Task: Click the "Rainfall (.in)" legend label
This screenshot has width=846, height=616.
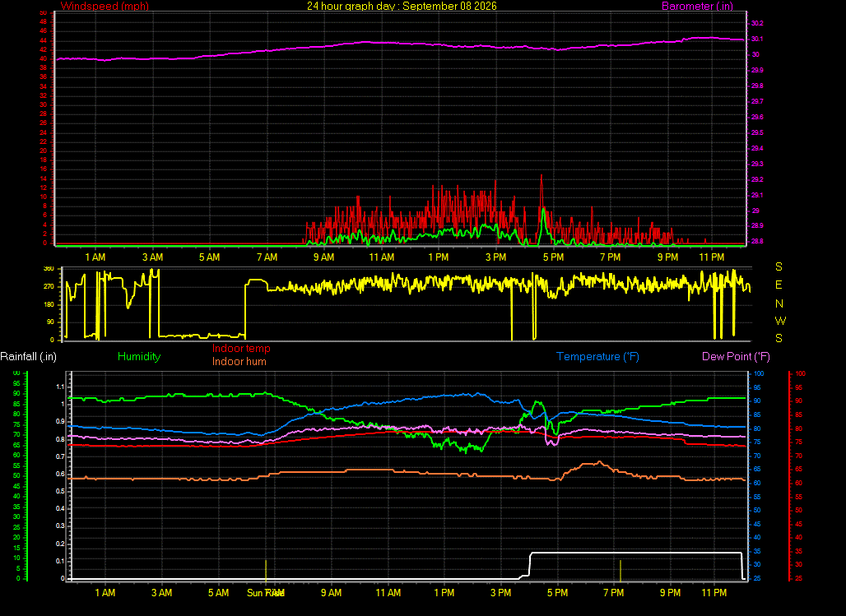Action: click(28, 357)
